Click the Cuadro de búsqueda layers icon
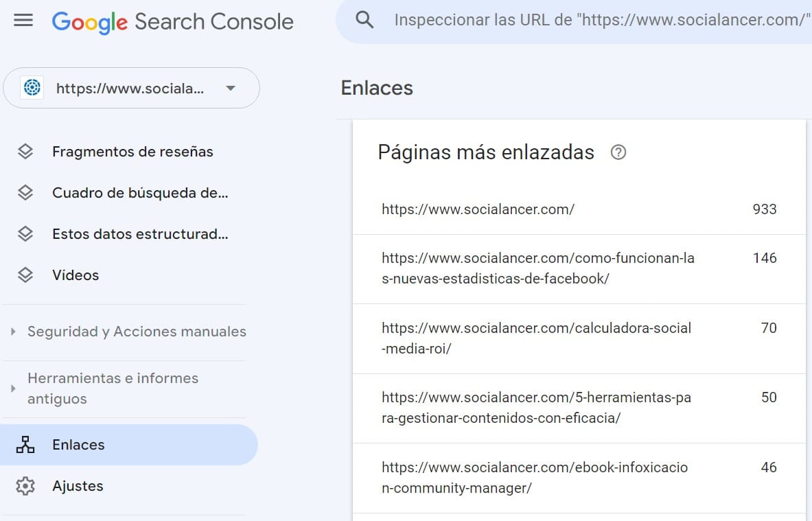The image size is (812, 521). [25, 193]
